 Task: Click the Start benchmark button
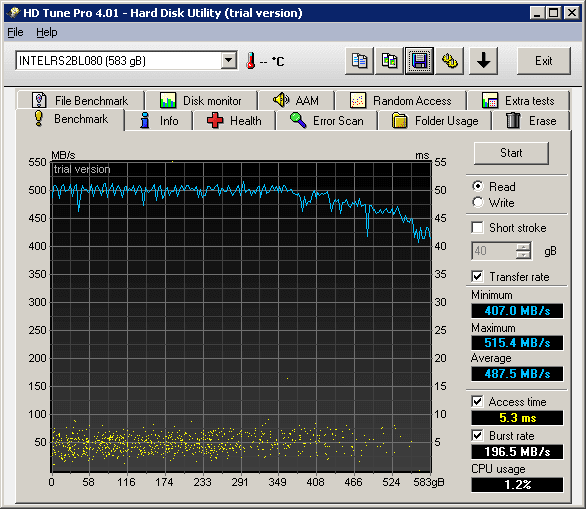point(511,153)
